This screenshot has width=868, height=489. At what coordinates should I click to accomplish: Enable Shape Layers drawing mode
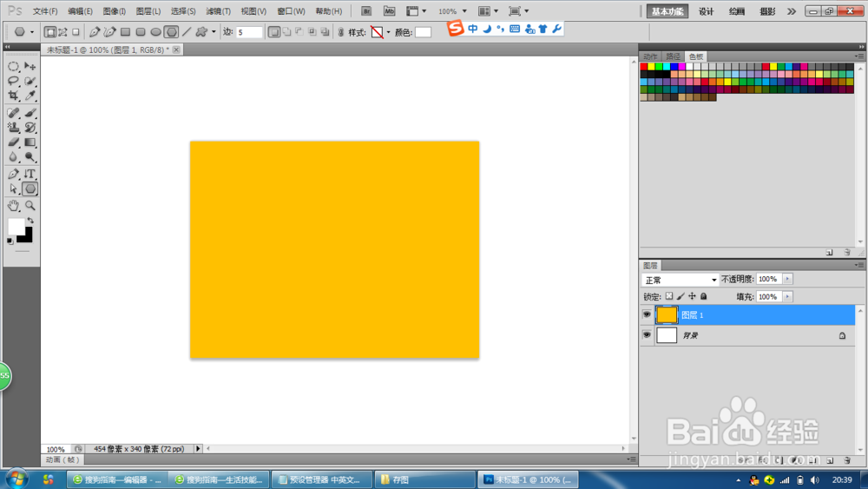(49, 32)
